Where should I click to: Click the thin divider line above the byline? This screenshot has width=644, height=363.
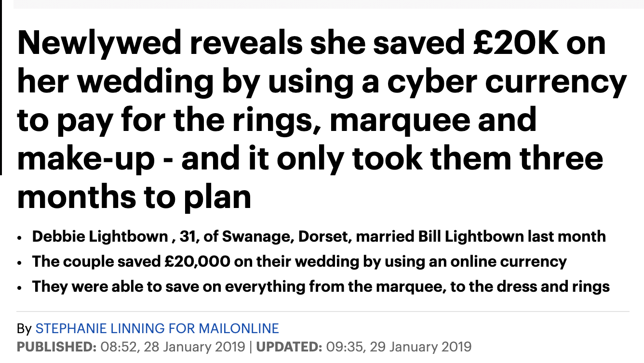pos(323,311)
